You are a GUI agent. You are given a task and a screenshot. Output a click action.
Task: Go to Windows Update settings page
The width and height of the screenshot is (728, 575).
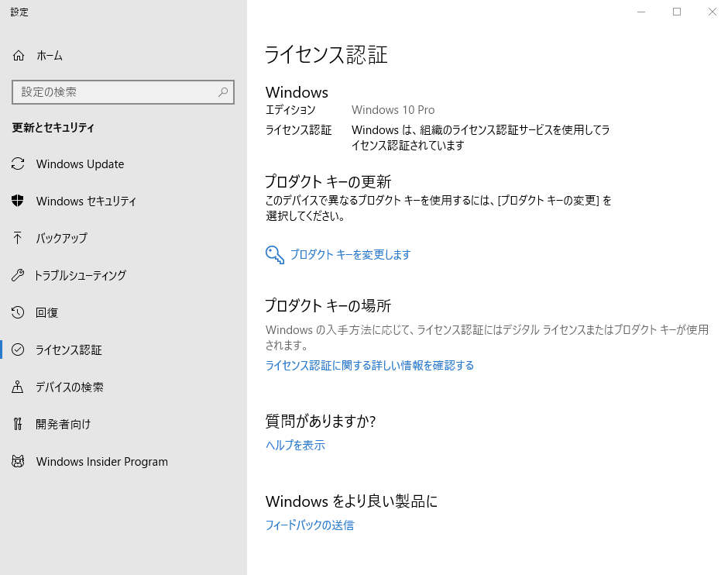click(123, 164)
